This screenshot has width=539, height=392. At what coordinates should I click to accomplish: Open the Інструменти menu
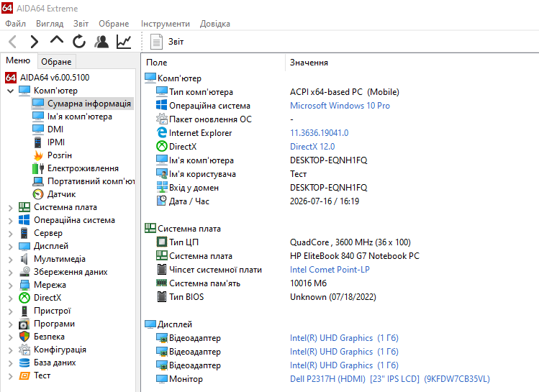166,24
